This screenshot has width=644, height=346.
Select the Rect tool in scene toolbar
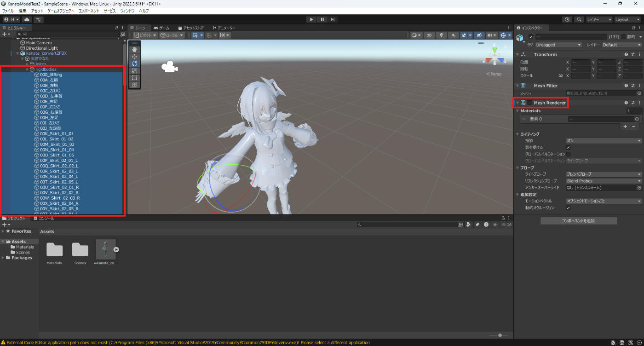(x=134, y=78)
